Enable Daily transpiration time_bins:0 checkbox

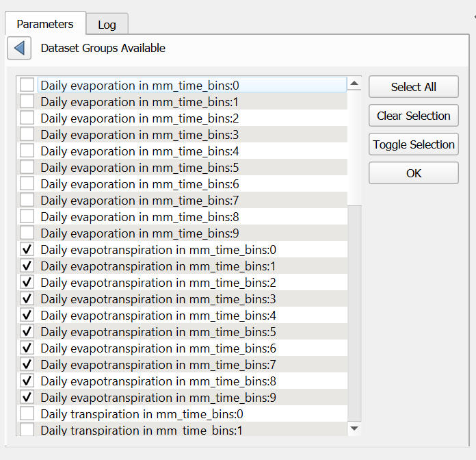(x=27, y=414)
